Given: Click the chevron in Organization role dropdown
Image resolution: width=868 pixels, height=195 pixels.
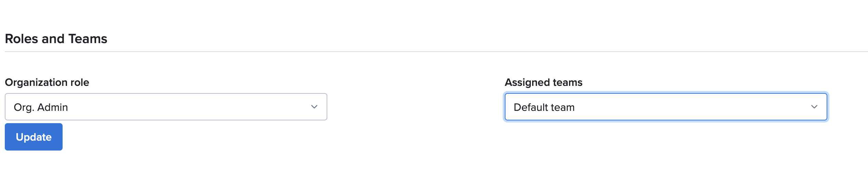Looking at the screenshot, I should [314, 107].
